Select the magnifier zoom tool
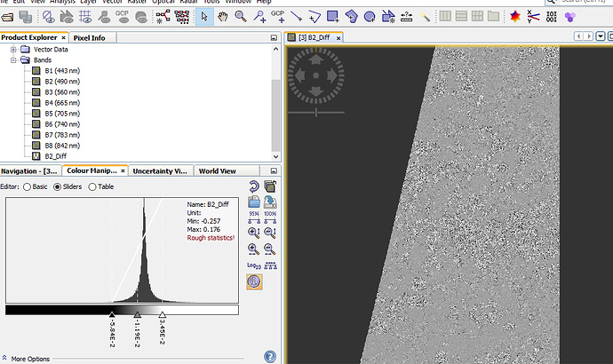 [241, 17]
